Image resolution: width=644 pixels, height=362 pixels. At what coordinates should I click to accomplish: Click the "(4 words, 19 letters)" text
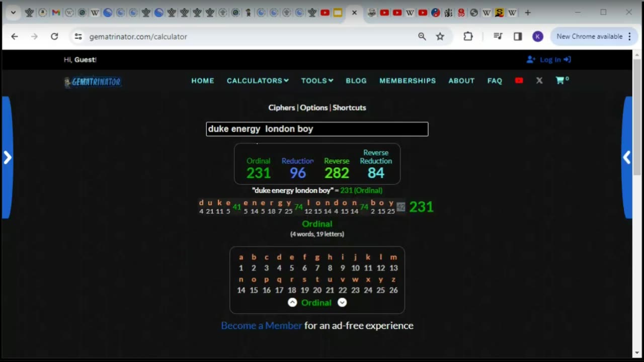point(317,234)
